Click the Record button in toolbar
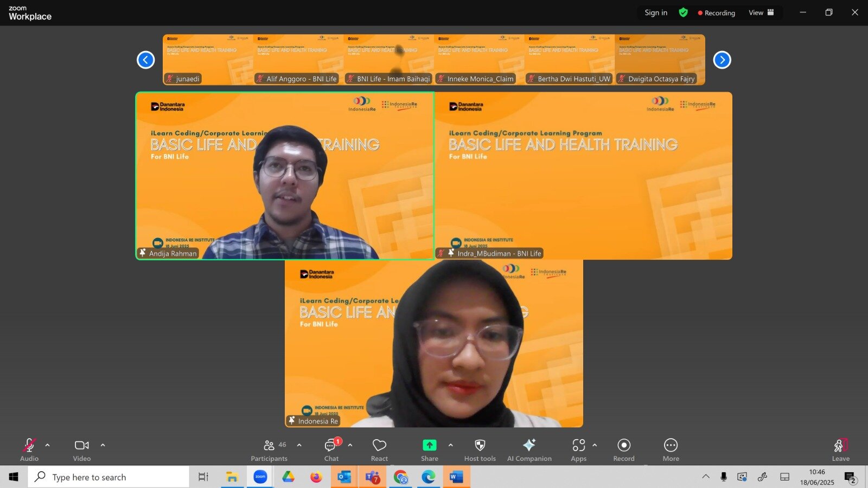Image resolution: width=868 pixels, height=488 pixels. [x=624, y=450]
